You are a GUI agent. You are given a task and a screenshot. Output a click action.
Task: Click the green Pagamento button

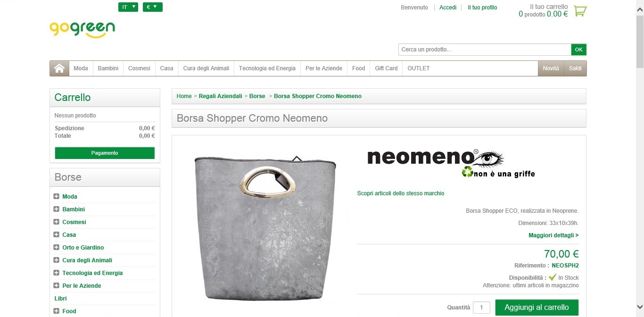point(105,153)
